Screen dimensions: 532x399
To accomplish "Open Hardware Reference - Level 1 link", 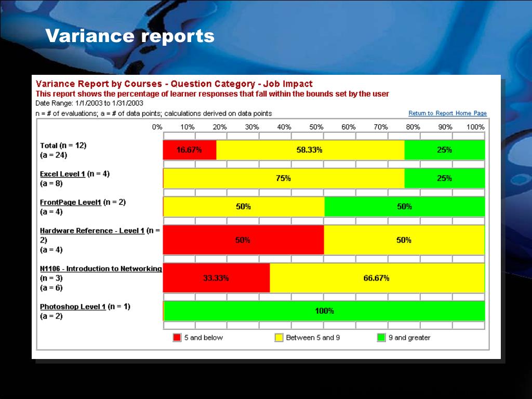I will point(92,231).
